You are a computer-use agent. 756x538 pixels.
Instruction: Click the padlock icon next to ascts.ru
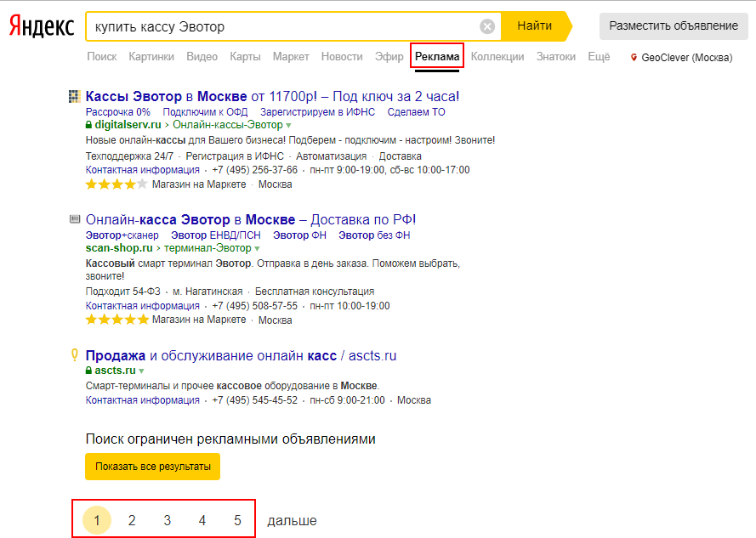click(88, 371)
